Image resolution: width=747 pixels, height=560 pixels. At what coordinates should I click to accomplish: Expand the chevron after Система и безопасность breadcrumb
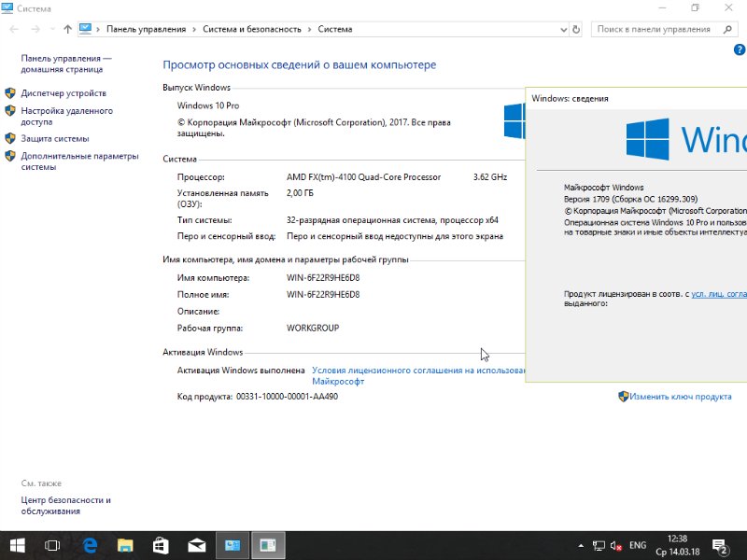click(310, 30)
